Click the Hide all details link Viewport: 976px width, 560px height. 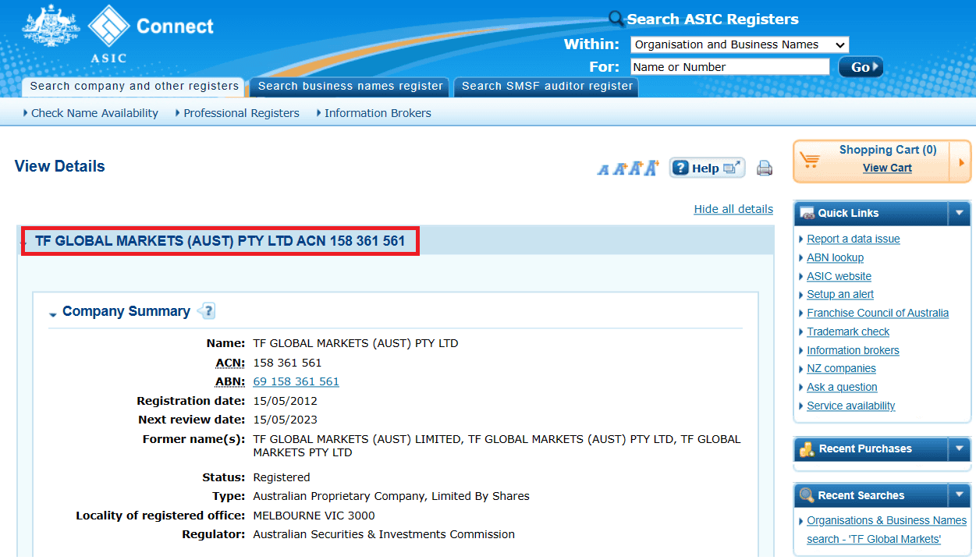733,209
